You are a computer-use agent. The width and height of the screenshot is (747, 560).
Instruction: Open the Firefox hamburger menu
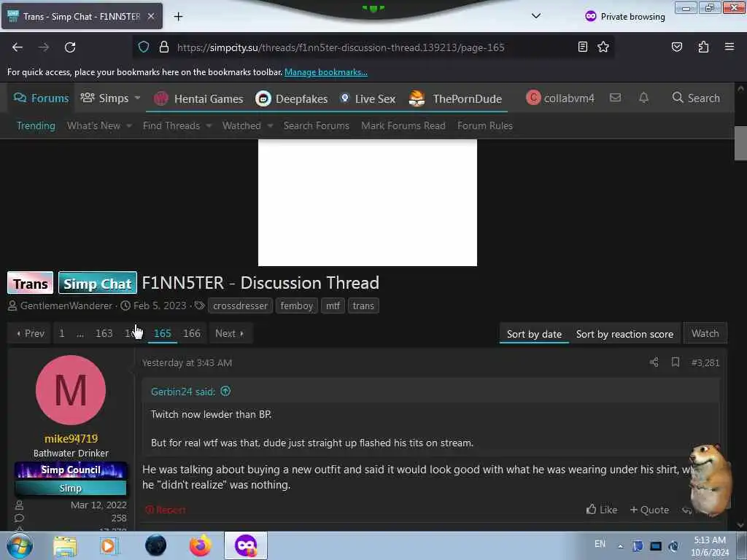pos(729,47)
